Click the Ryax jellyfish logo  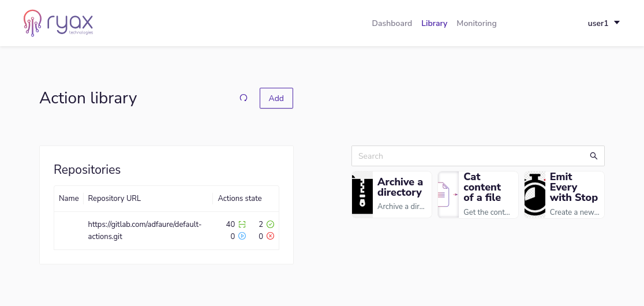click(32, 23)
